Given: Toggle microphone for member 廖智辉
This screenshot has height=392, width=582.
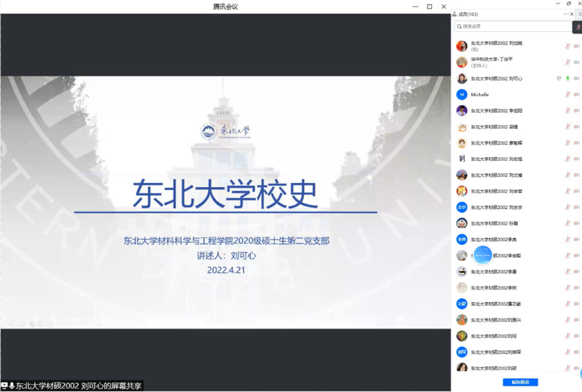Looking at the screenshot, I should point(567,143).
